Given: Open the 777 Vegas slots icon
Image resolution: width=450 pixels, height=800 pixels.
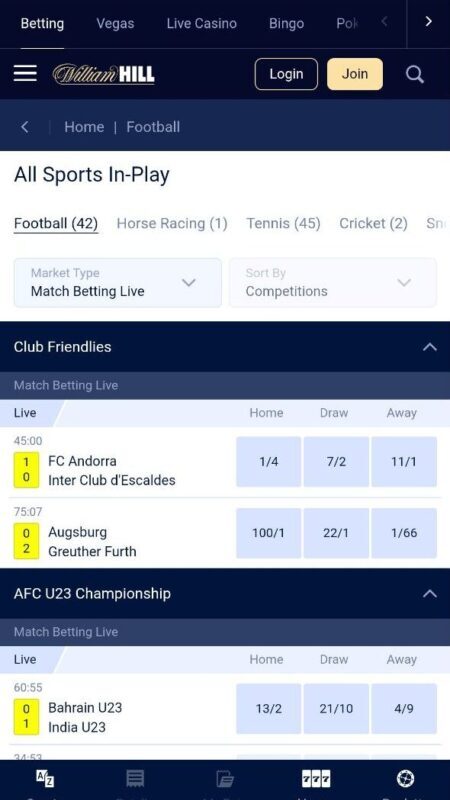Looking at the screenshot, I should click(x=316, y=779).
